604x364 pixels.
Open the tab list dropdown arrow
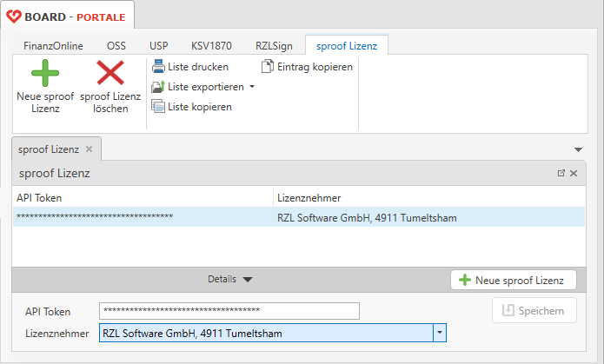point(579,150)
